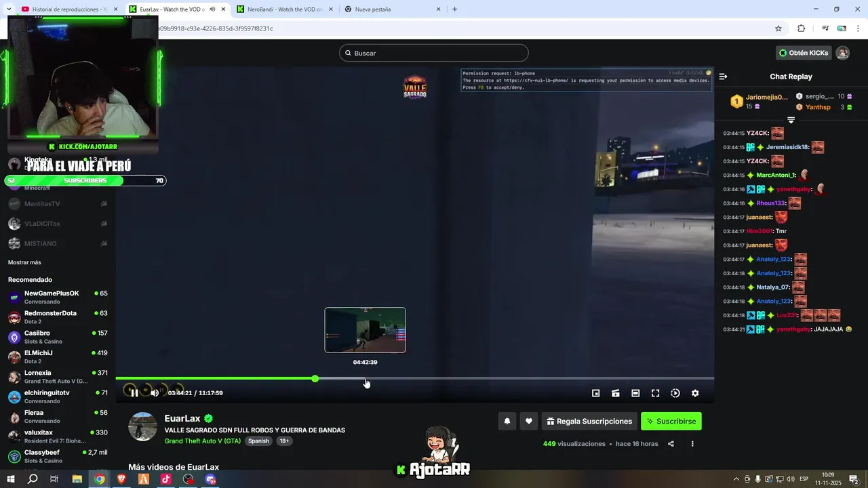Screen dimensions: 868x488
Task: Mute the EuarLax tab audio icon
Action: 212,9
